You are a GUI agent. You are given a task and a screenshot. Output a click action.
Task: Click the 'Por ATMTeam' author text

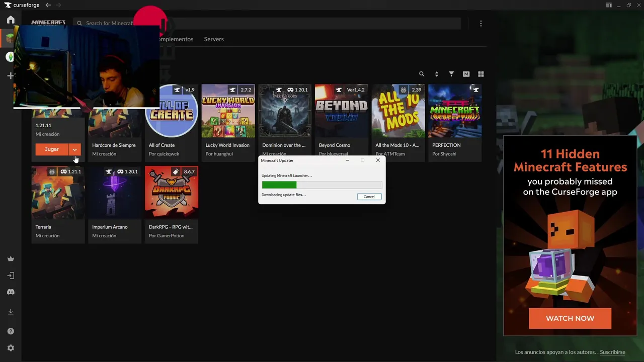390,154
